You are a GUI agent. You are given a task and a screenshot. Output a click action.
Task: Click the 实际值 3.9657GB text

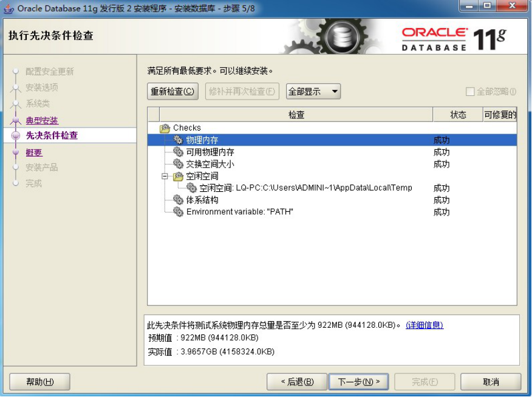tap(211, 351)
